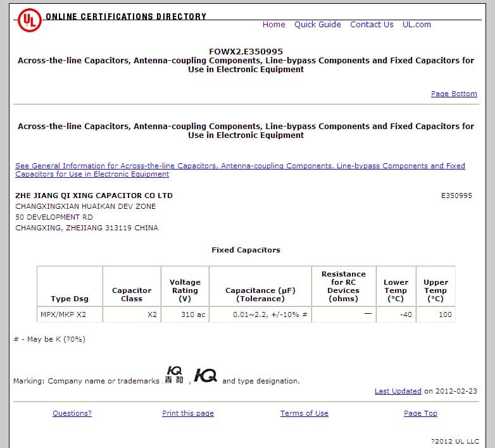Image resolution: width=495 pixels, height=448 pixels.
Task: Click the Last Updated link
Action: pyautogui.click(x=398, y=391)
